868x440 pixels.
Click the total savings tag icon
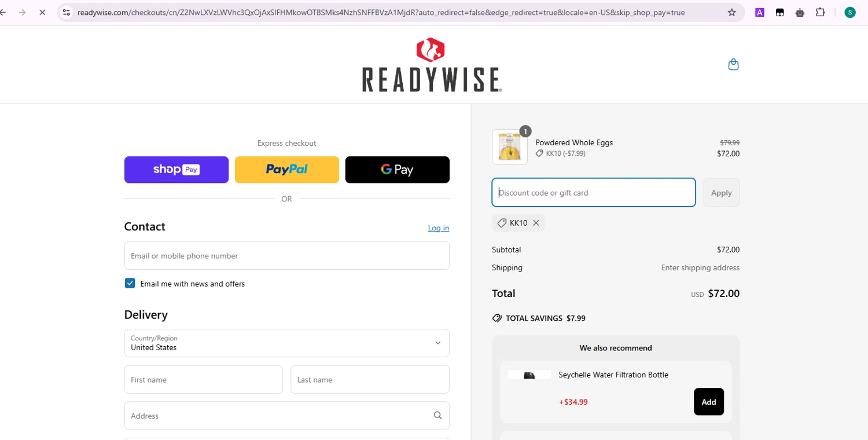[x=496, y=318]
